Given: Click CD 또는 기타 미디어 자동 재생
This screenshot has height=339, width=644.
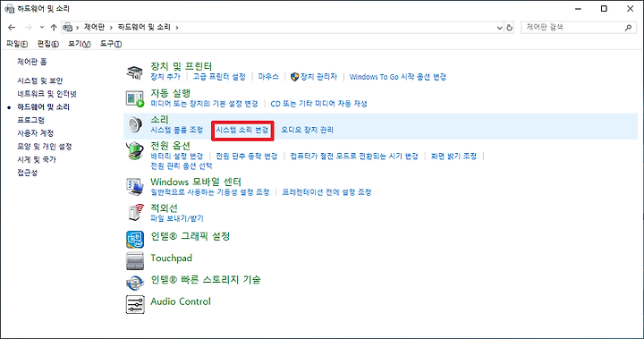Looking at the screenshot, I should 318,104.
